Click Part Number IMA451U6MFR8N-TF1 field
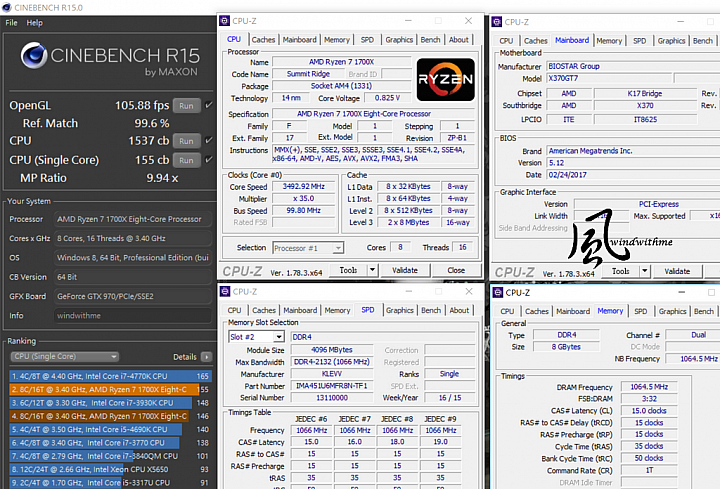Viewport: 720px width, 489px height. [x=332, y=386]
